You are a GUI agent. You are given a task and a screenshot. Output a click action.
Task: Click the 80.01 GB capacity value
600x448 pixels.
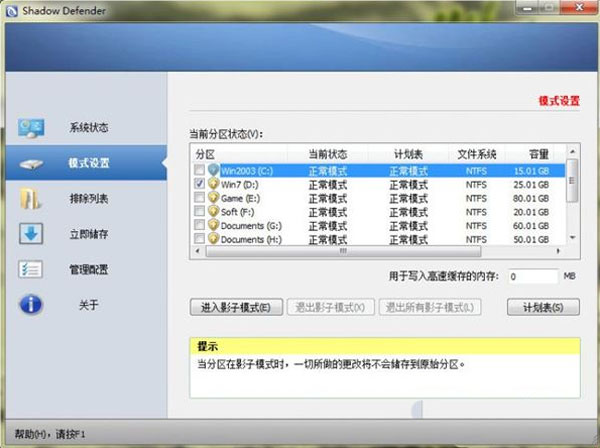[x=531, y=198]
